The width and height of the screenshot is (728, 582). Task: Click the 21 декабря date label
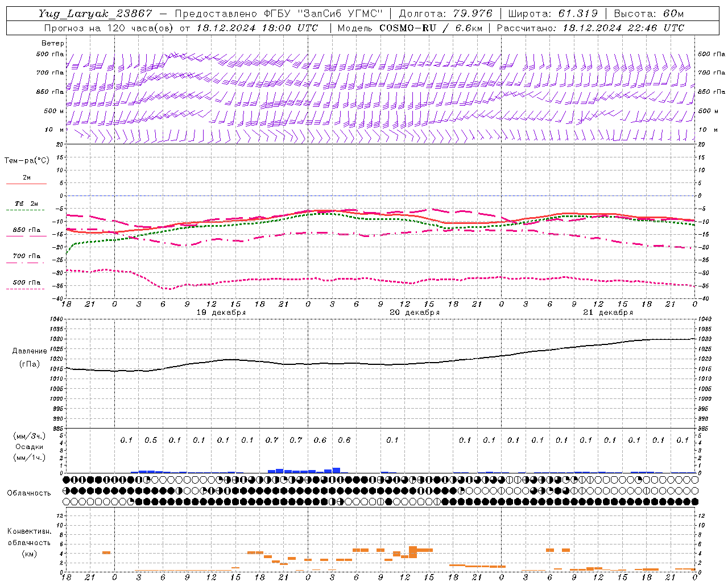click(608, 313)
